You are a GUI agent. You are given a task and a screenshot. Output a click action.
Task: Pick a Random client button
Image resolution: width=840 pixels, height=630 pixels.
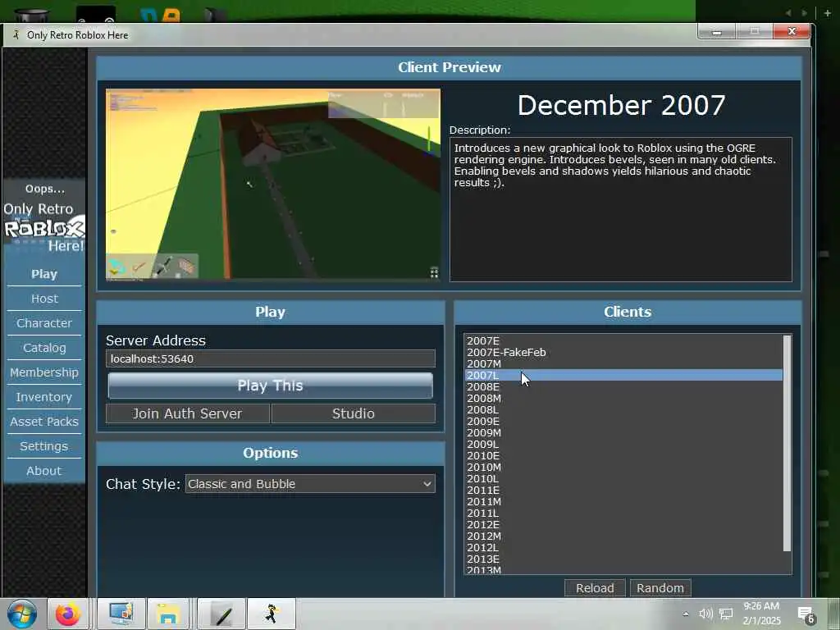point(660,587)
